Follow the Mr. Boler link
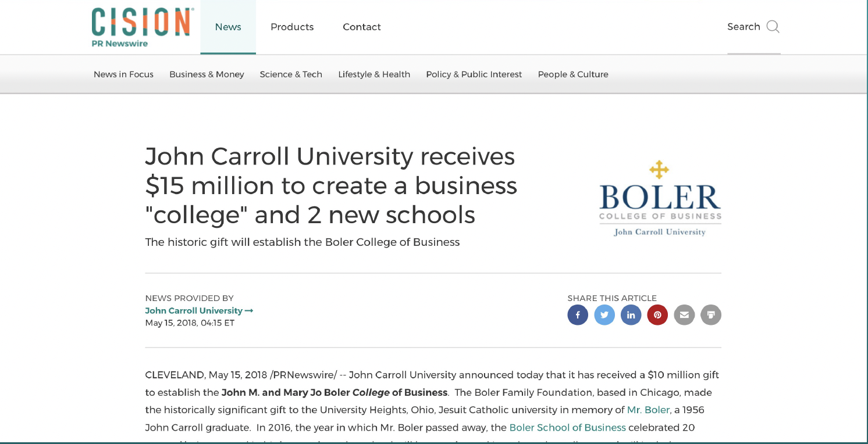 click(648, 410)
